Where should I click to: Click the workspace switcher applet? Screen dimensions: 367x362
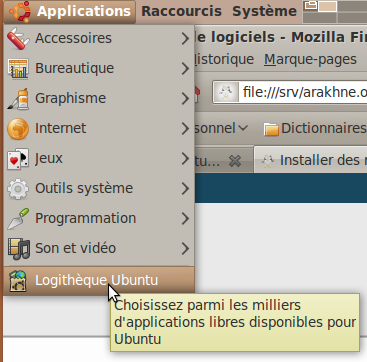(335, 12)
